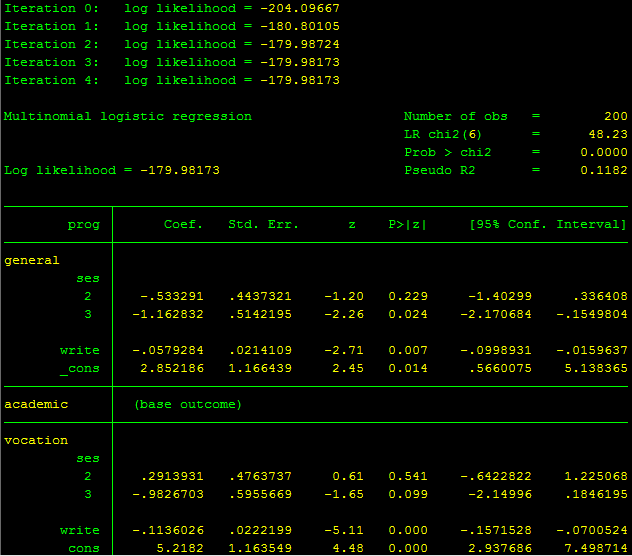Select the Pseudo R2 value 0.1182

click(x=604, y=170)
